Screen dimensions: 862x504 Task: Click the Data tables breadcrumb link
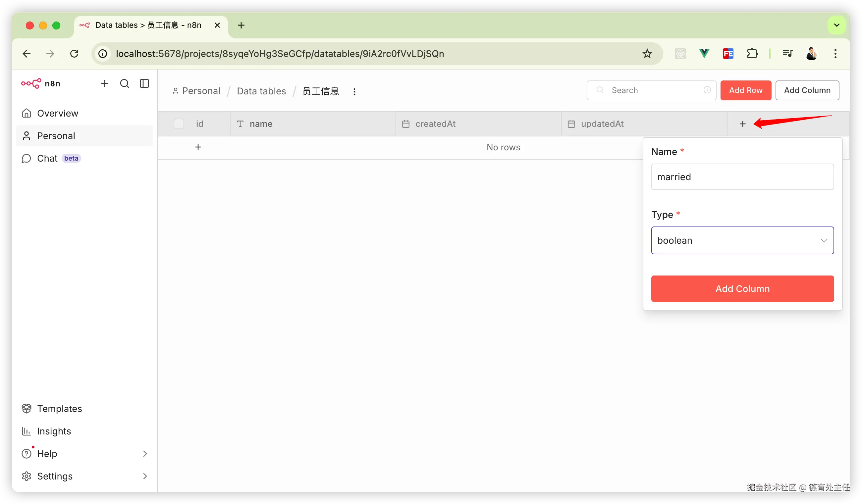pyautogui.click(x=261, y=91)
